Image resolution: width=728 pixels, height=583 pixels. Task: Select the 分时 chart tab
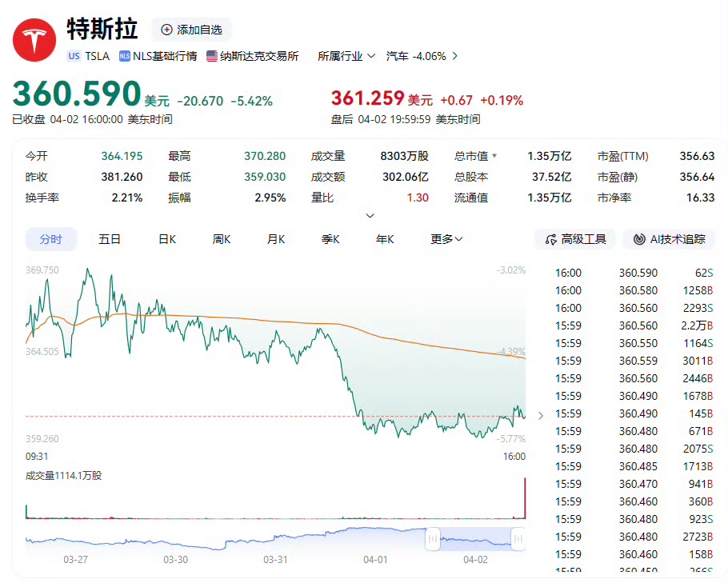point(50,239)
